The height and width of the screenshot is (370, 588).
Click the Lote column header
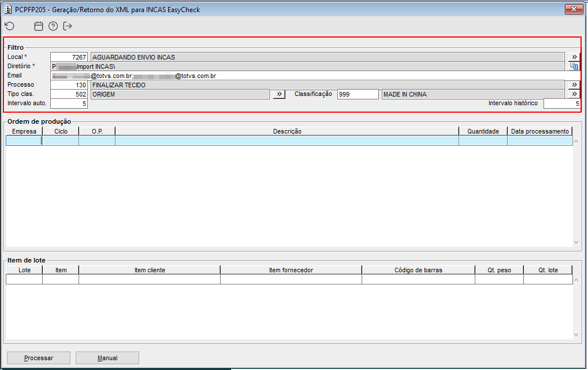[x=24, y=270]
